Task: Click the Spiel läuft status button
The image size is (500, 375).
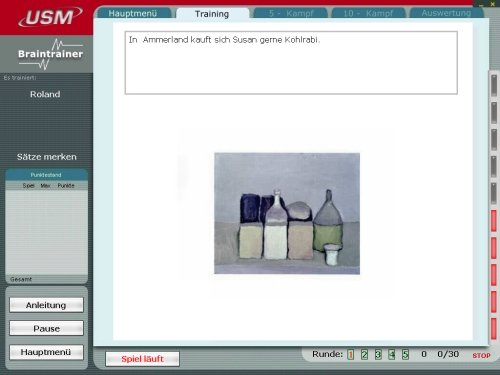Action: click(142, 359)
